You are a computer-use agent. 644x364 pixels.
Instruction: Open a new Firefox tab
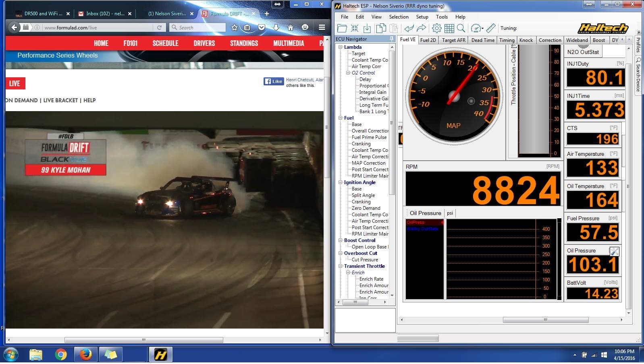266,14
